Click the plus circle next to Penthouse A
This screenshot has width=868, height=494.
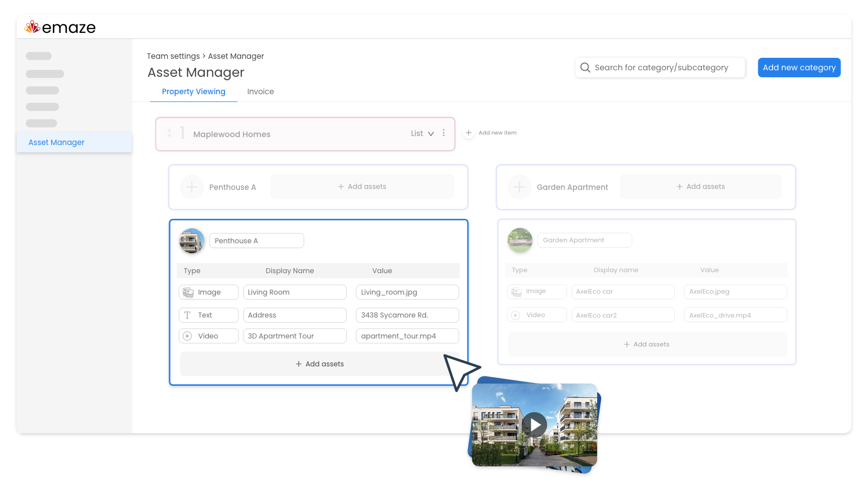192,187
